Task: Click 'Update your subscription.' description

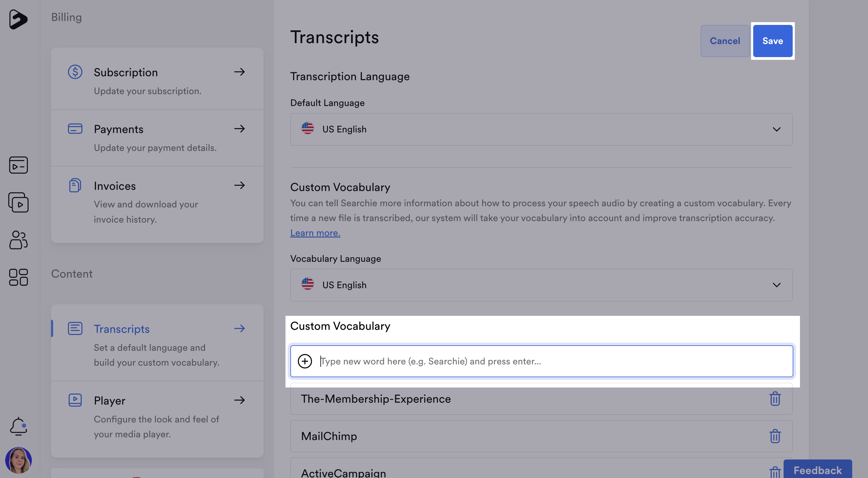Action: [x=148, y=91]
